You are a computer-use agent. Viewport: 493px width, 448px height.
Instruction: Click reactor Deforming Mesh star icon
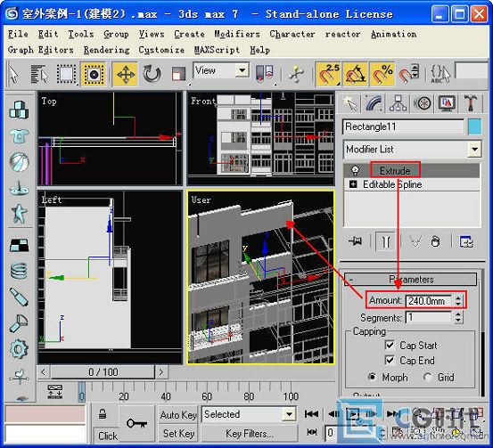20,214
